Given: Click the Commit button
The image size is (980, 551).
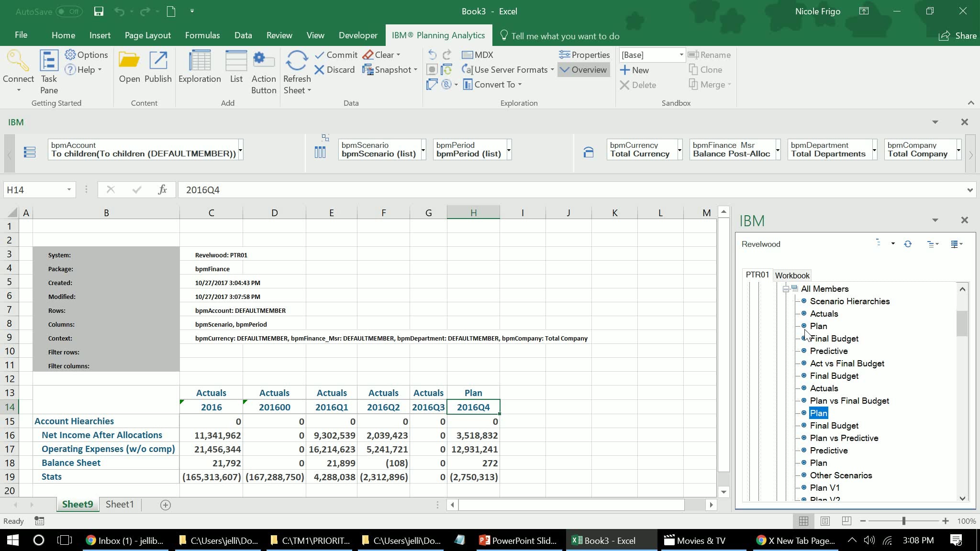Looking at the screenshot, I should point(336,55).
